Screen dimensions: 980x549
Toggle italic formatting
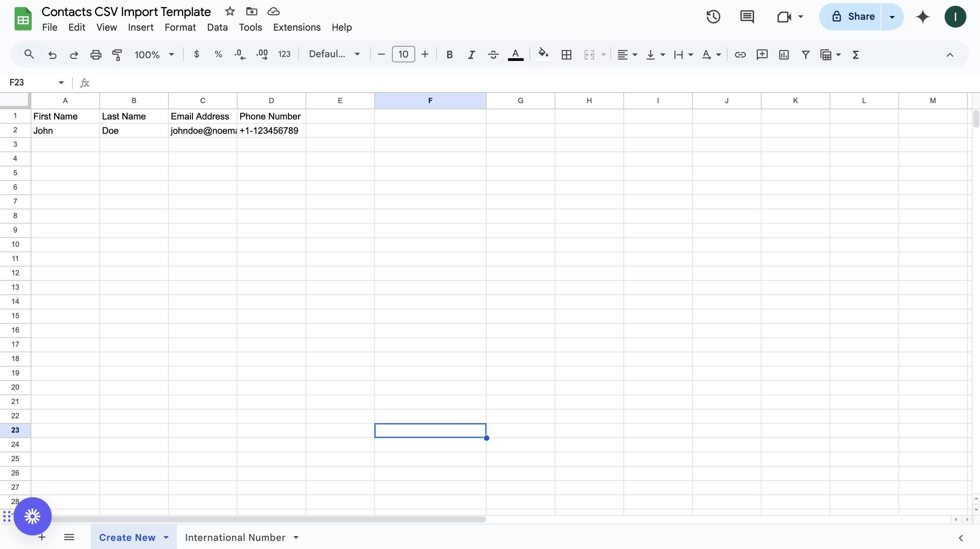coord(471,55)
